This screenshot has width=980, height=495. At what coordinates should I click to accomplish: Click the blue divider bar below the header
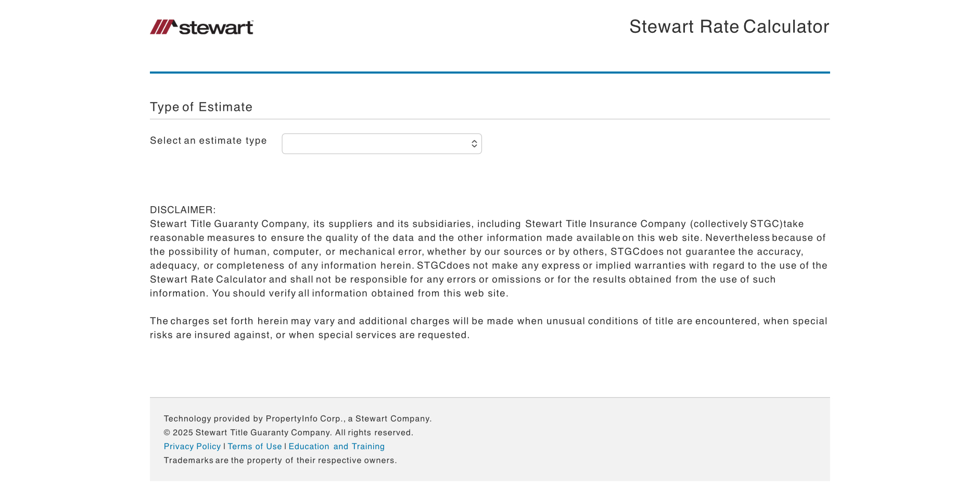(x=489, y=72)
